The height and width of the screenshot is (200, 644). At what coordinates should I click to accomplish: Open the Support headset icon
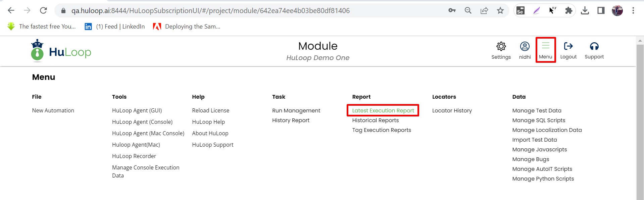click(594, 46)
